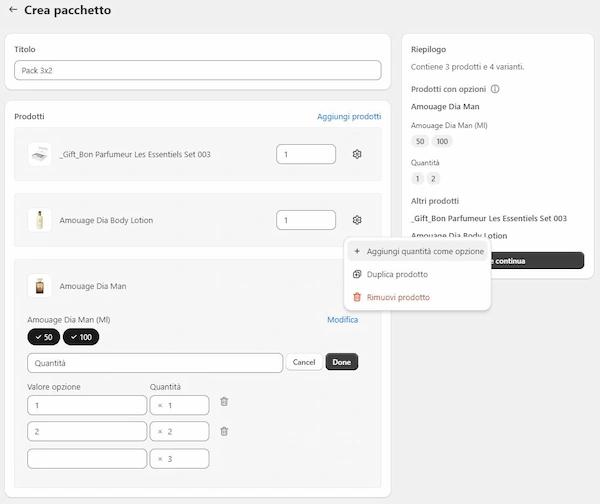Choose Aggiungi quantità come opzione
600x504 pixels.
(x=417, y=251)
